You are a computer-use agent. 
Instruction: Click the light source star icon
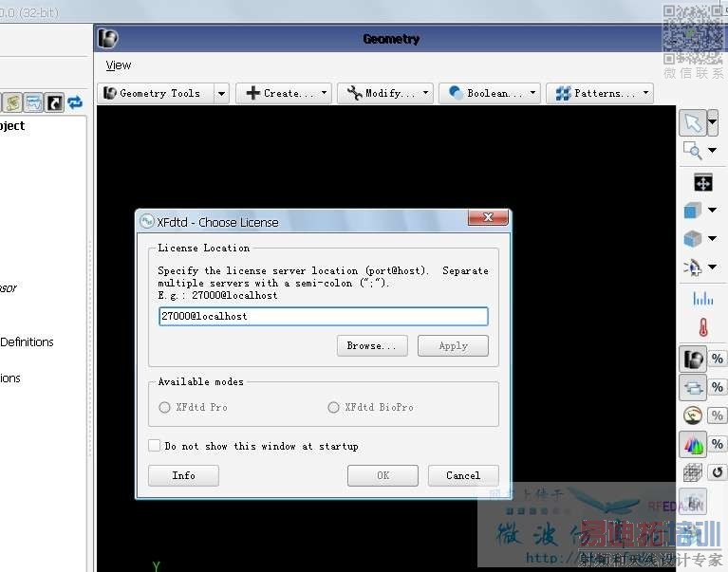(x=693, y=268)
